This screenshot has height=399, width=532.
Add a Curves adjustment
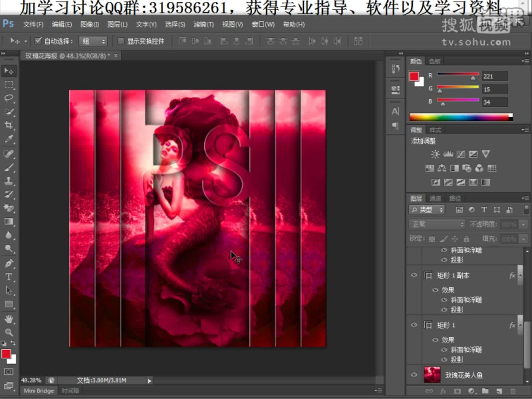coord(461,154)
